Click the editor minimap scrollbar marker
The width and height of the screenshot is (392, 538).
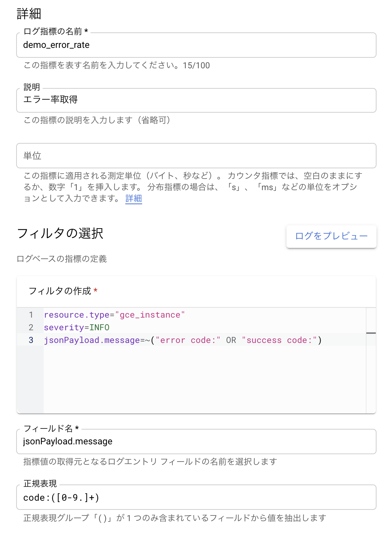click(x=371, y=333)
